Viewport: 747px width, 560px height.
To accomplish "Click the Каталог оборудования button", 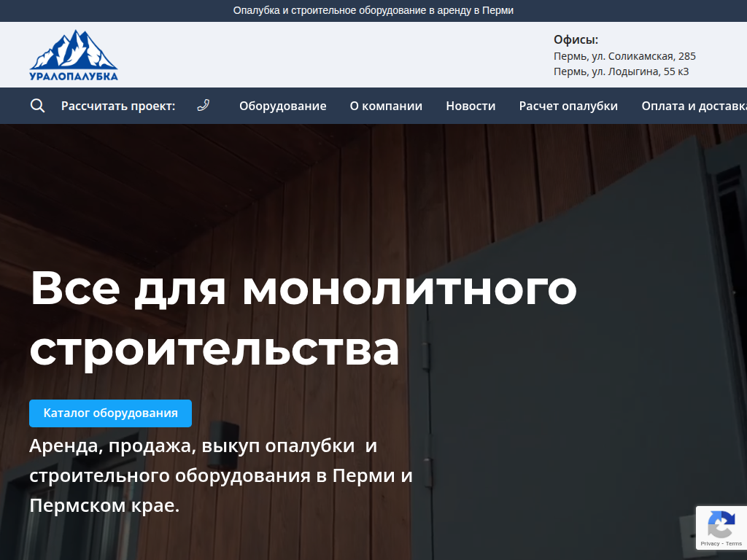I will 110,413.
